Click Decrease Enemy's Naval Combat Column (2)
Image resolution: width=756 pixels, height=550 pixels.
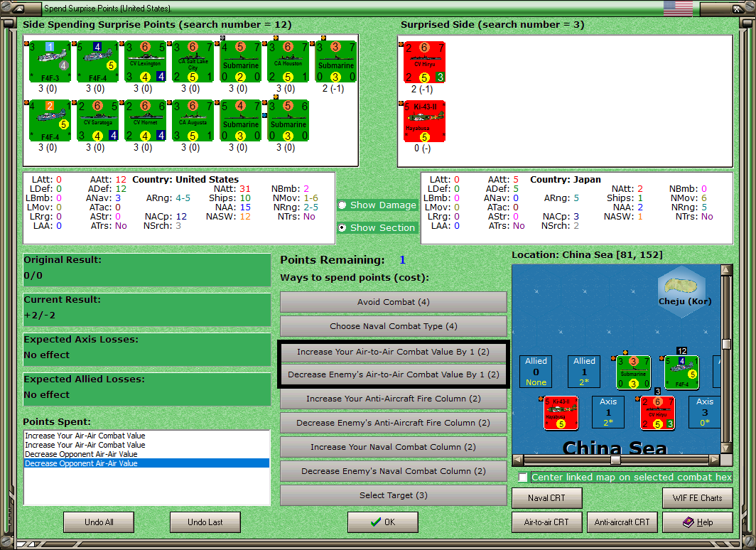[x=393, y=471]
